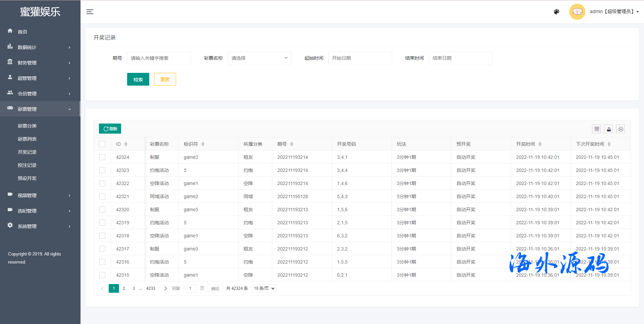644x324 pixels.
Task: Open 预设开奖 submenu item
Action: (27, 178)
